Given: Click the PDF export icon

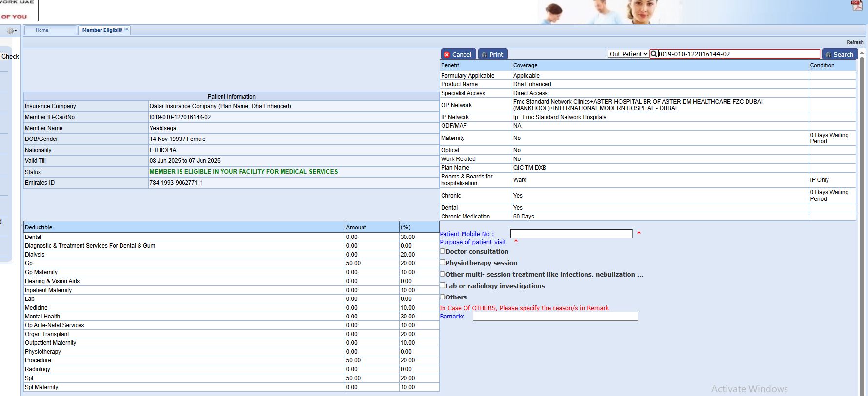Looking at the screenshot, I should 856,6.
